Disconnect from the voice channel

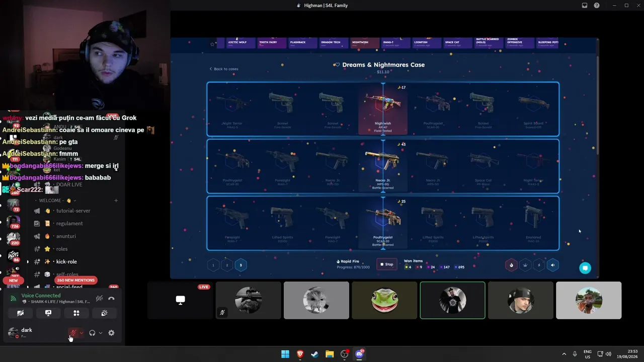111,298
